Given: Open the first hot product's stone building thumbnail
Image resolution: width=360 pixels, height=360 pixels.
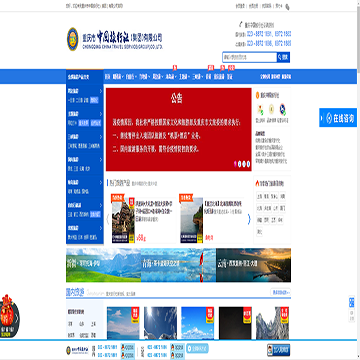Looking at the screenshot, I should [x=123, y=220].
